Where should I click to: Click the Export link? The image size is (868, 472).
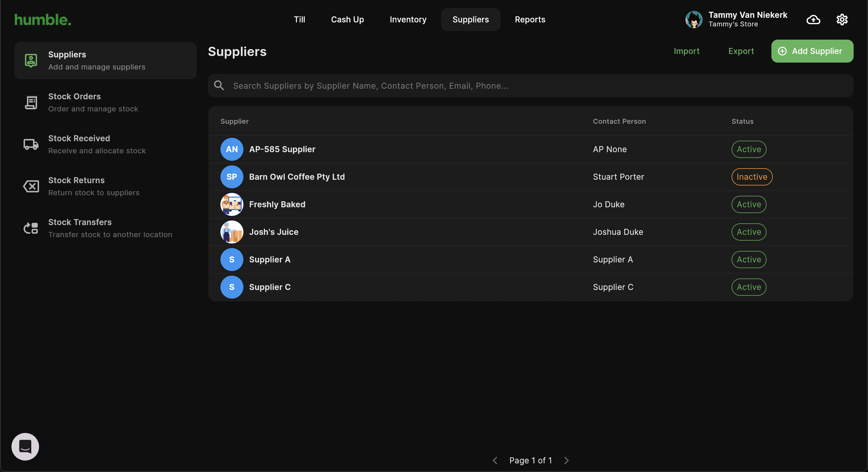tap(741, 51)
